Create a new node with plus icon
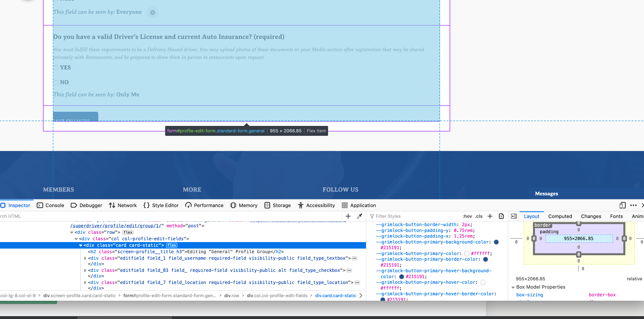 pos(348,216)
